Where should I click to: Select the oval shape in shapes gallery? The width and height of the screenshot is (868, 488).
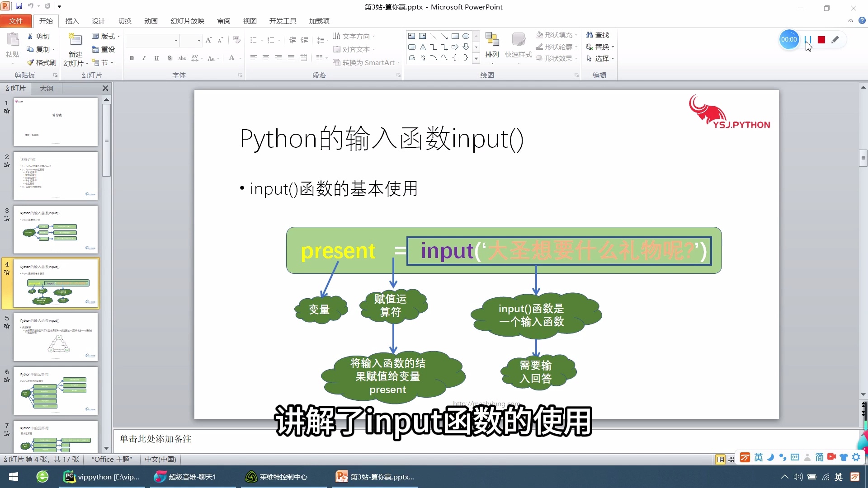point(466,36)
